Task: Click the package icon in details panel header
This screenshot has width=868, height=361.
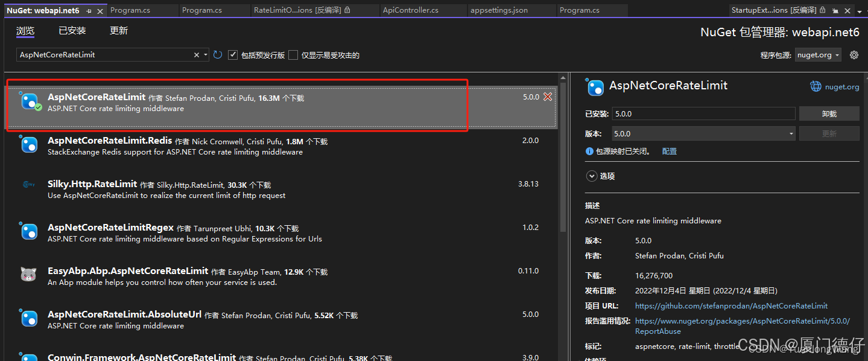Action: 595,87
